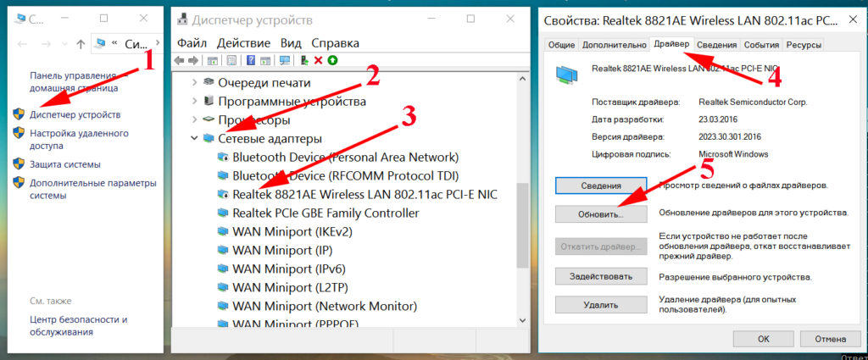Screen dimensions: 868x360
Task: Click the Обновить... driver button
Action: tap(601, 214)
